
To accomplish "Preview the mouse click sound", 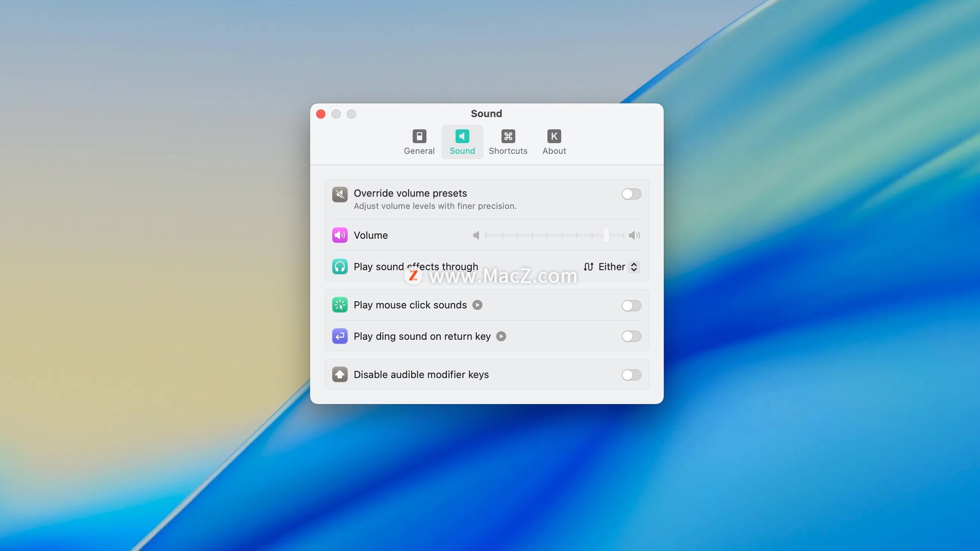I will click(x=477, y=305).
